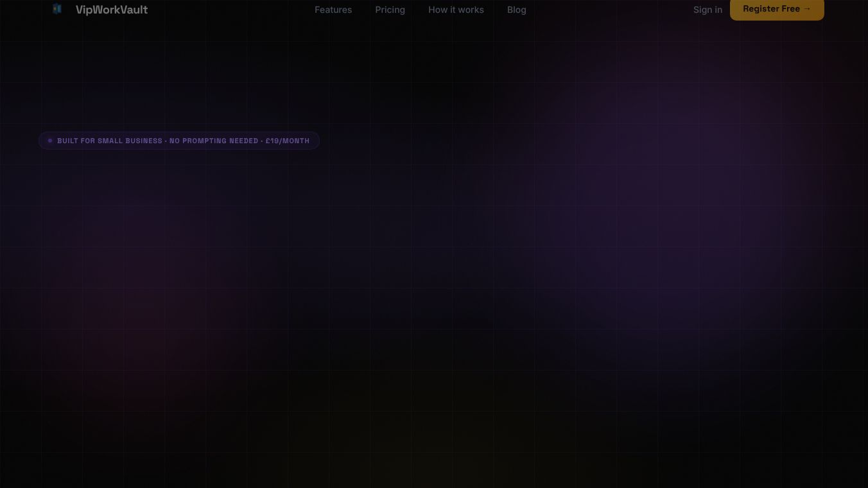The image size is (868, 488).
Task: Click the £19/month badge text
Action: (288, 141)
